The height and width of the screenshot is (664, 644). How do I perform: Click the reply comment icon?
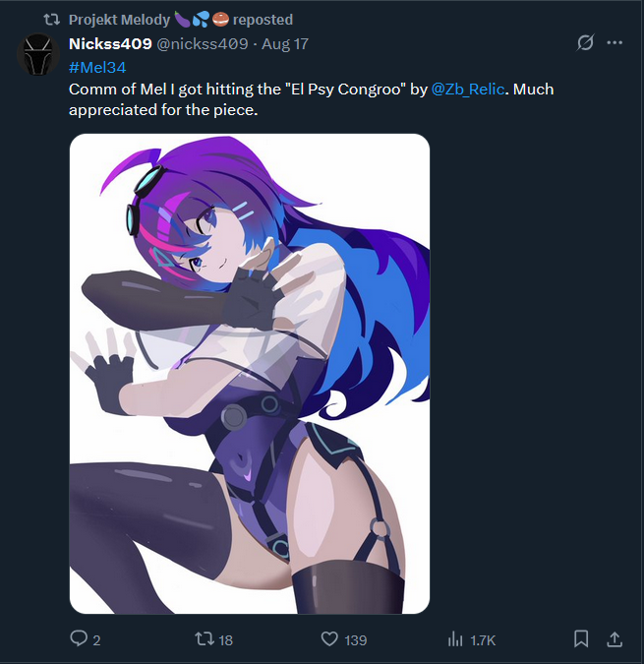point(79,638)
